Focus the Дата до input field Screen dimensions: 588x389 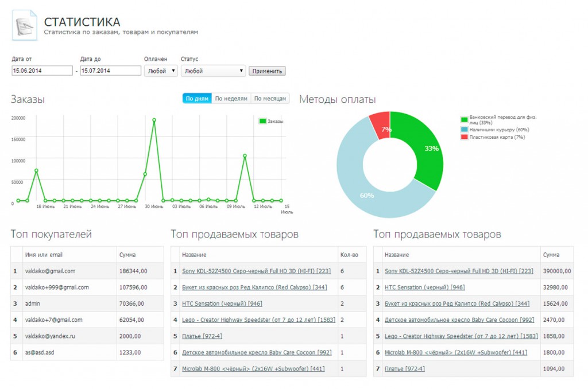pos(110,71)
